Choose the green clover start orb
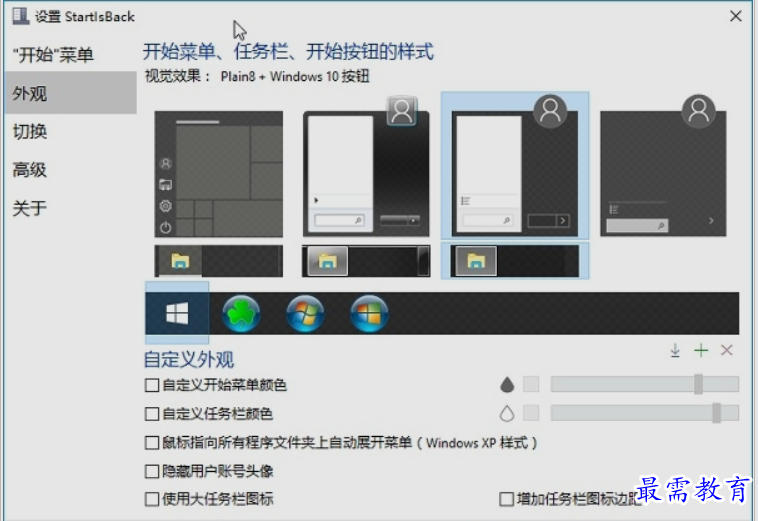This screenshot has width=758, height=521. coord(241,314)
